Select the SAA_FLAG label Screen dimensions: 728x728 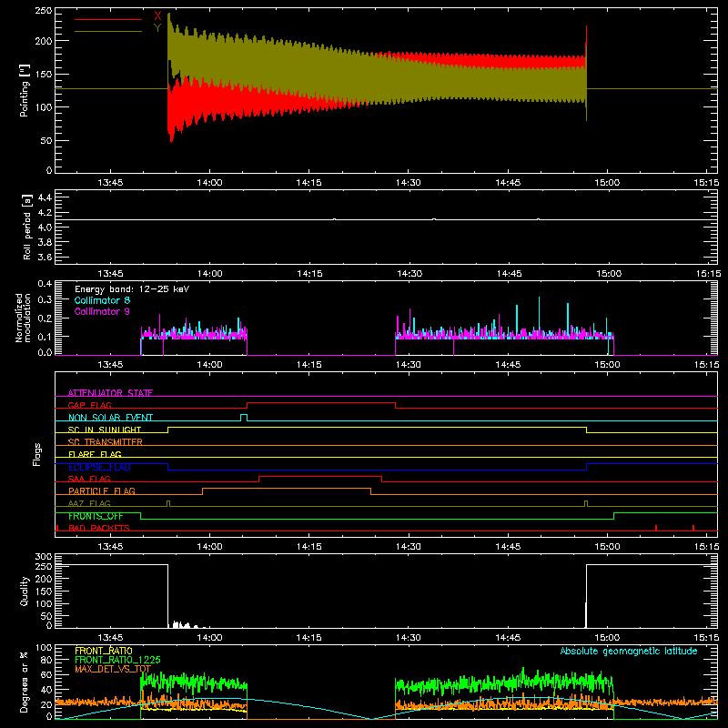[x=89, y=479]
